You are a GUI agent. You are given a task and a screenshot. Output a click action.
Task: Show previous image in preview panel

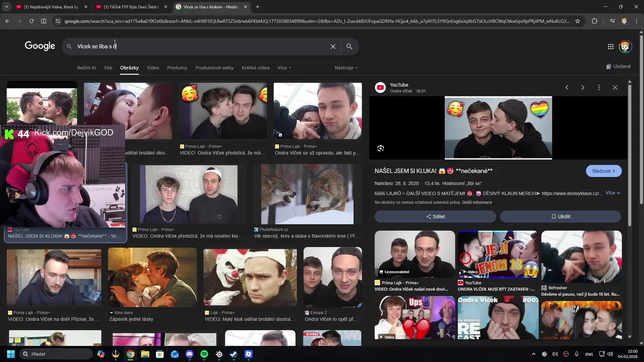567,87
